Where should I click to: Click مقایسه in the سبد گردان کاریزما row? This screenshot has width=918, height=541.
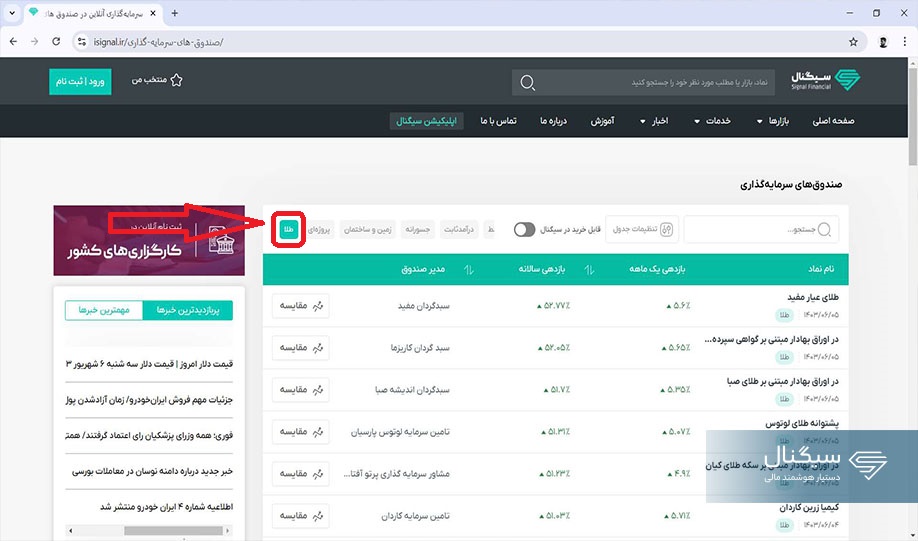(x=300, y=348)
